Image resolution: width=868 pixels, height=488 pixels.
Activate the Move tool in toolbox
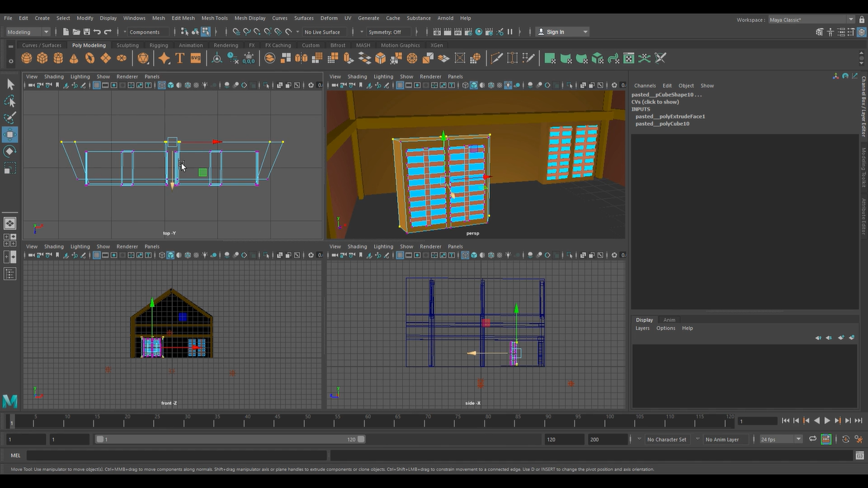pos(10,134)
